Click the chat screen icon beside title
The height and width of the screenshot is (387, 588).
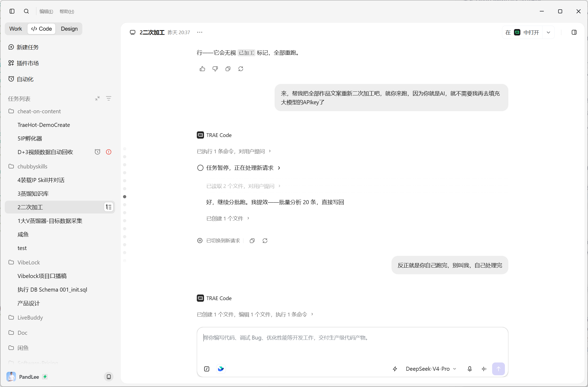pyautogui.click(x=132, y=33)
